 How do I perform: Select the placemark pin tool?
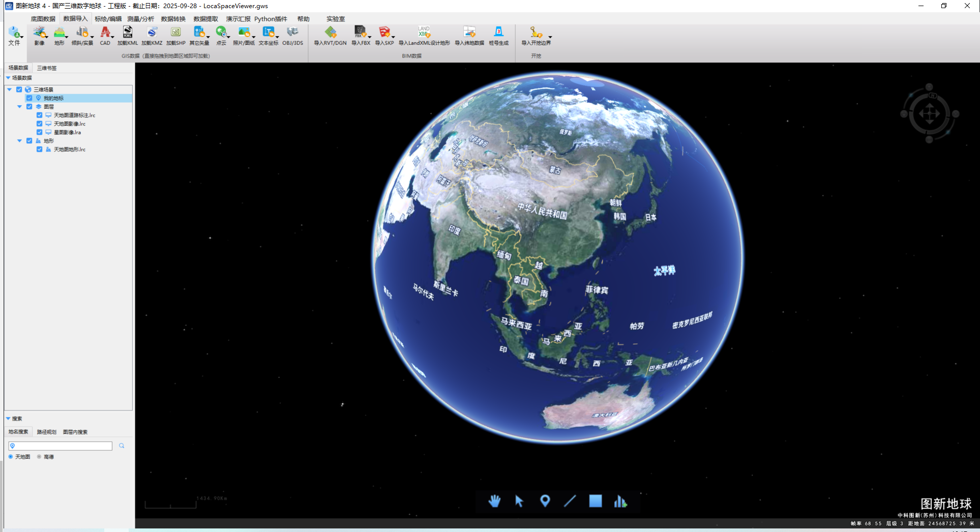click(x=545, y=501)
